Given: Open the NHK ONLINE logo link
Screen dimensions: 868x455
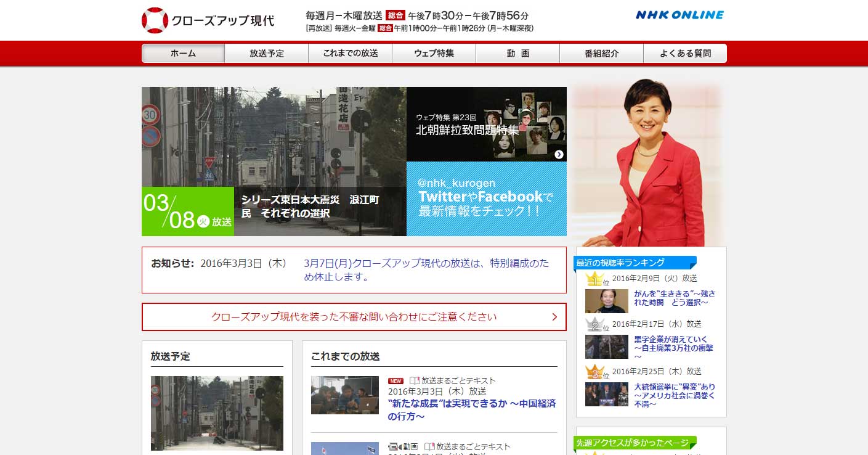Looking at the screenshot, I should (679, 15).
